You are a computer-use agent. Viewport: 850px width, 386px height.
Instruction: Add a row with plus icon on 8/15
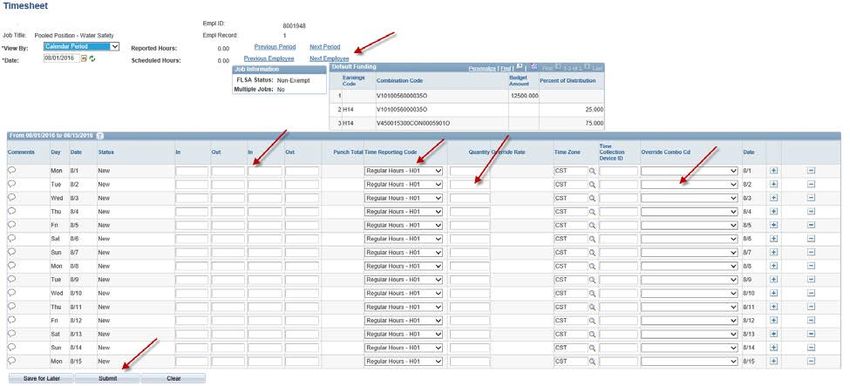click(774, 361)
